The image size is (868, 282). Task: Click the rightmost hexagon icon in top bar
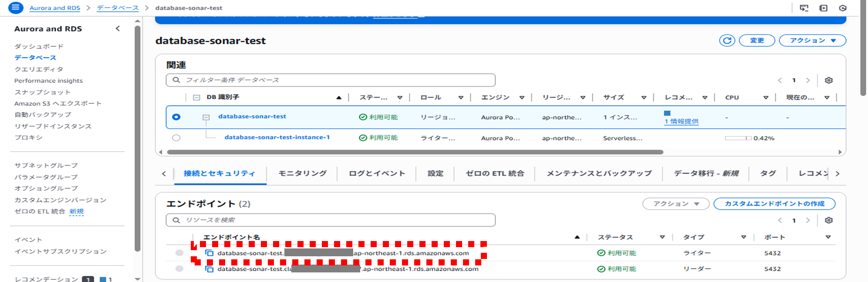[x=843, y=8]
